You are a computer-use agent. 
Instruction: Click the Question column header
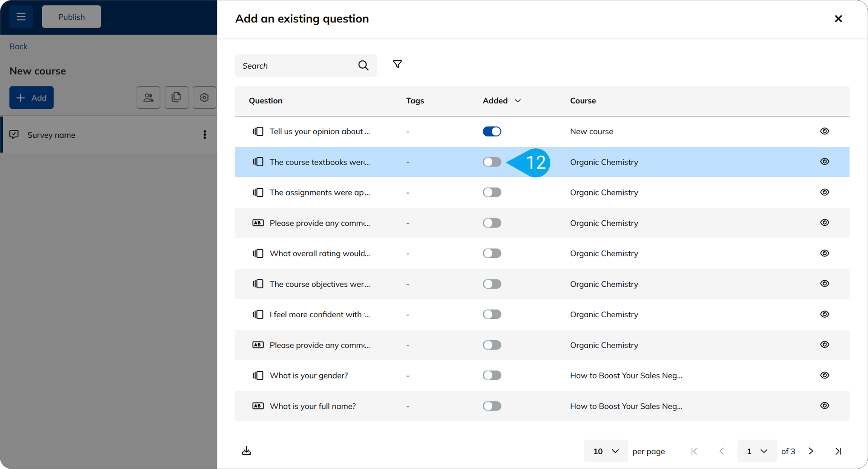(265, 101)
